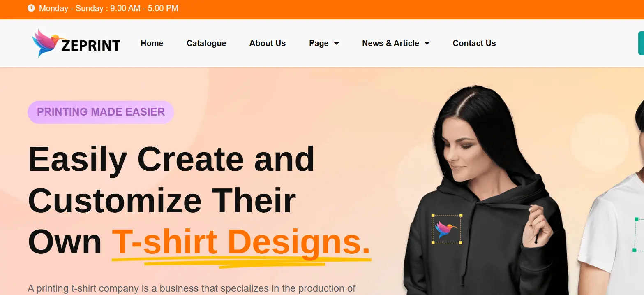Open the Home menu item

tap(152, 43)
